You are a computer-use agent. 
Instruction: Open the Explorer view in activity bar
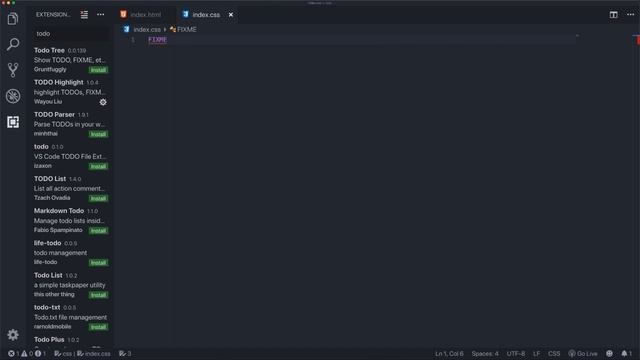[x=13, y=18]
